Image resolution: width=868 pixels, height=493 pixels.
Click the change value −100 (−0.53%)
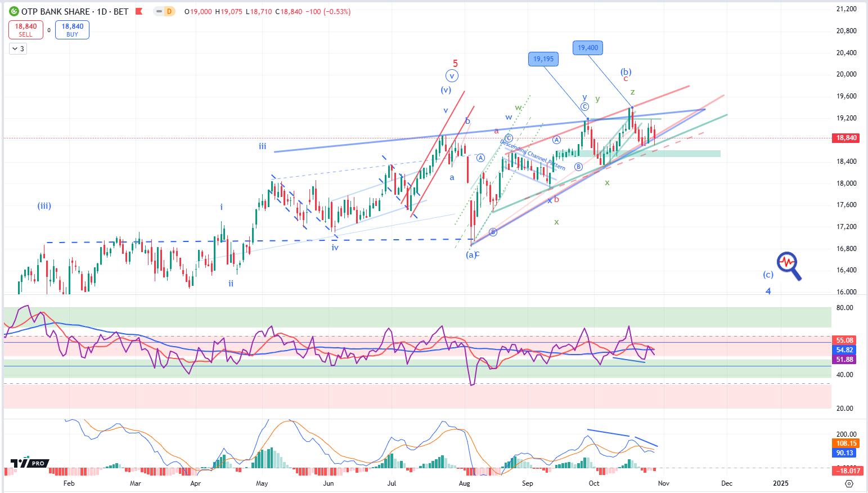click(329, 11)
